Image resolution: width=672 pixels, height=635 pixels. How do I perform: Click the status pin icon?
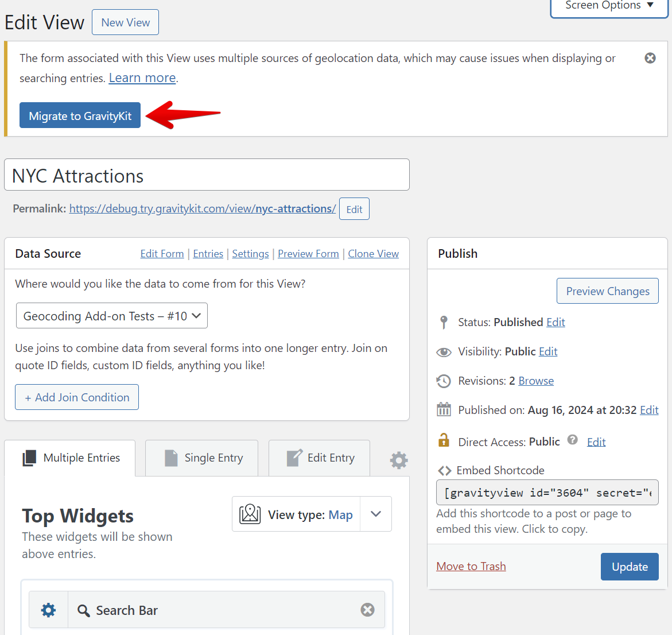pos(444,322)
